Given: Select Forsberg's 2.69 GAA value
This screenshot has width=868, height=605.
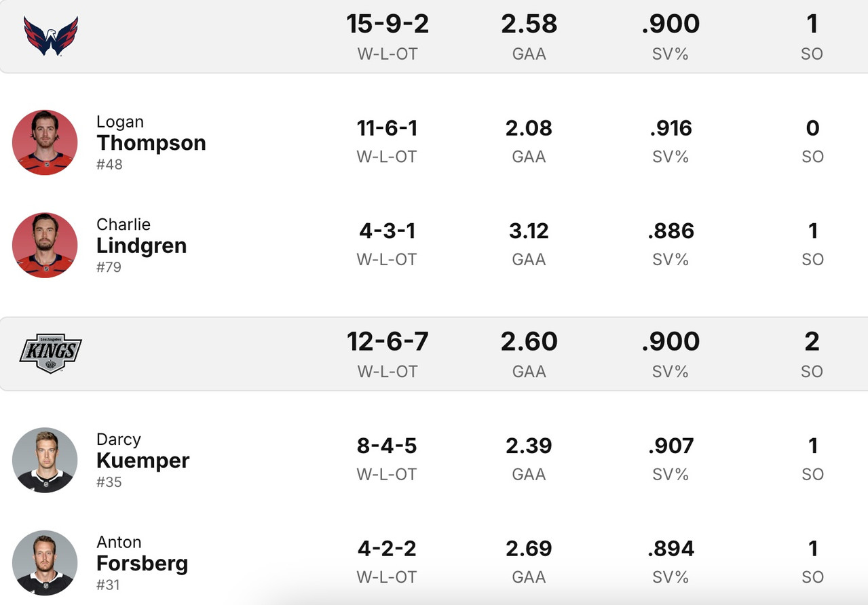Looking at the screenshot, I should point(529,548).
